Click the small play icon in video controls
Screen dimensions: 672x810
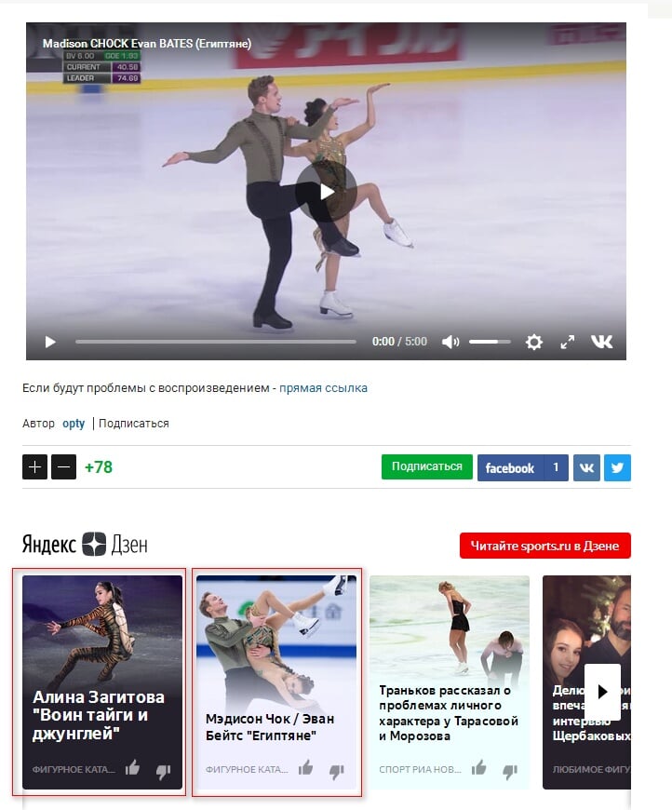[x=50, y=342]
